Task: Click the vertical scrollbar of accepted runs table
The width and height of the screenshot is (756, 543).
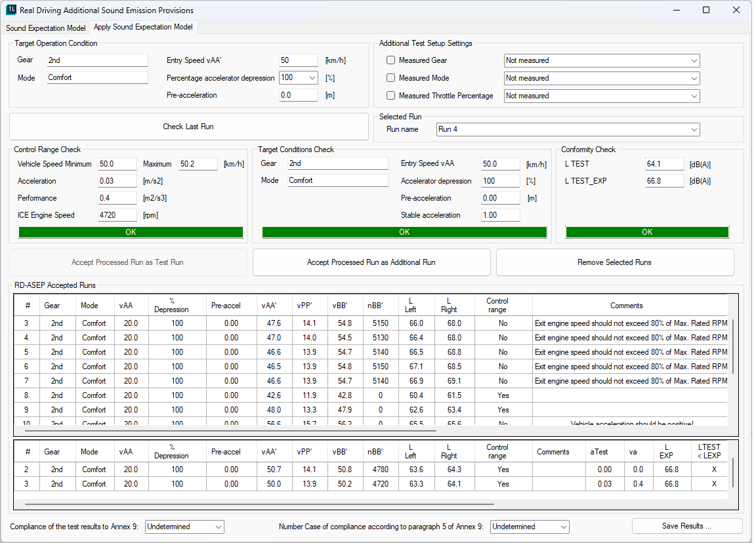Action: click(733, 346)
